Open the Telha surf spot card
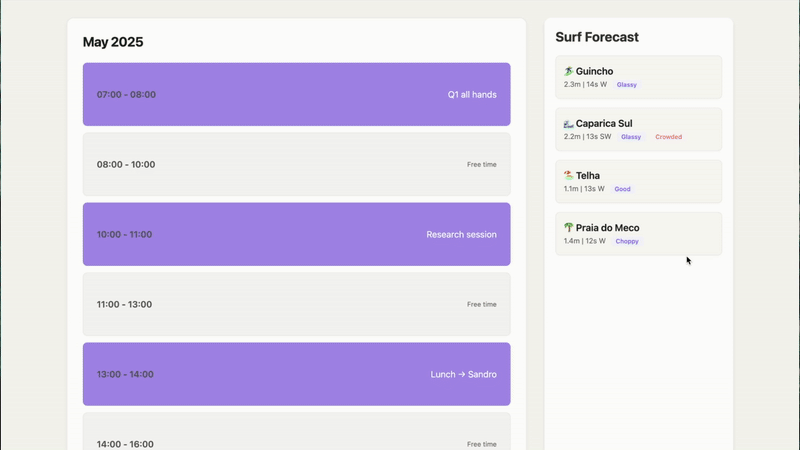800x450 pixels. 638,182
